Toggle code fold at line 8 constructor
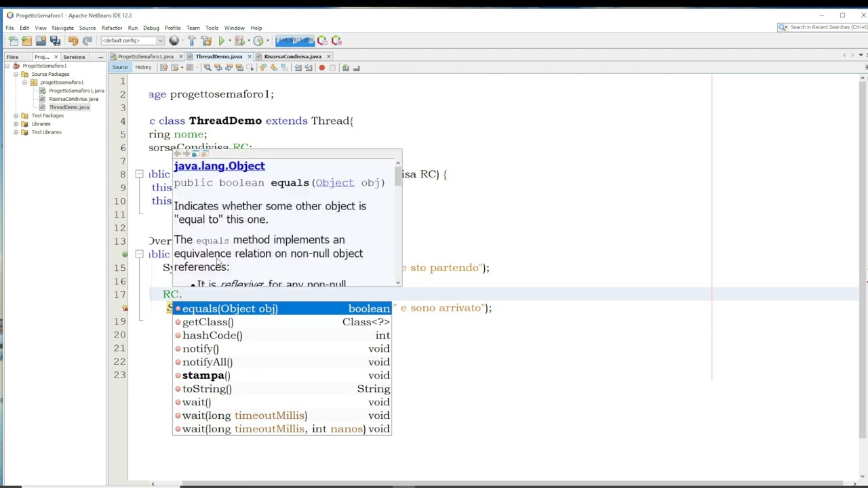This screenshot has width=868, height=488. click(139, 174)
